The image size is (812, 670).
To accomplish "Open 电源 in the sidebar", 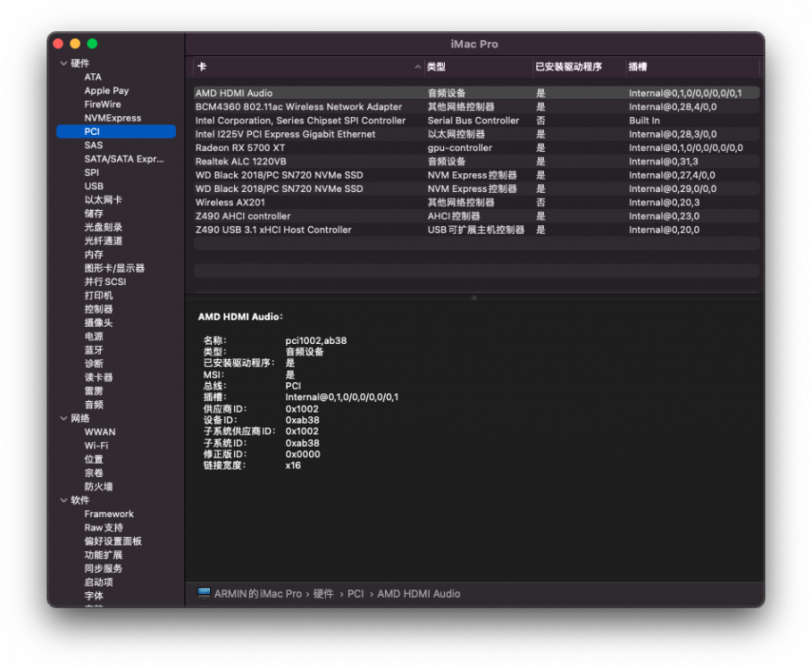I will coord(94,336).
